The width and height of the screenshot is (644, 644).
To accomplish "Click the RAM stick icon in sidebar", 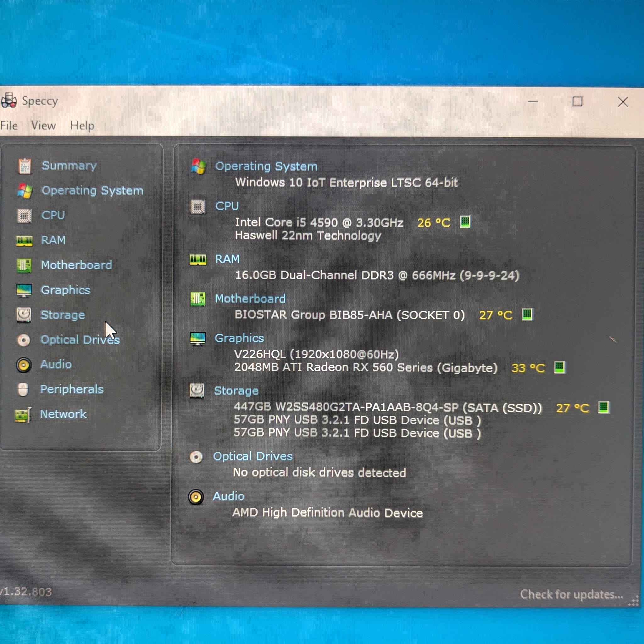I will coord(24,240).
